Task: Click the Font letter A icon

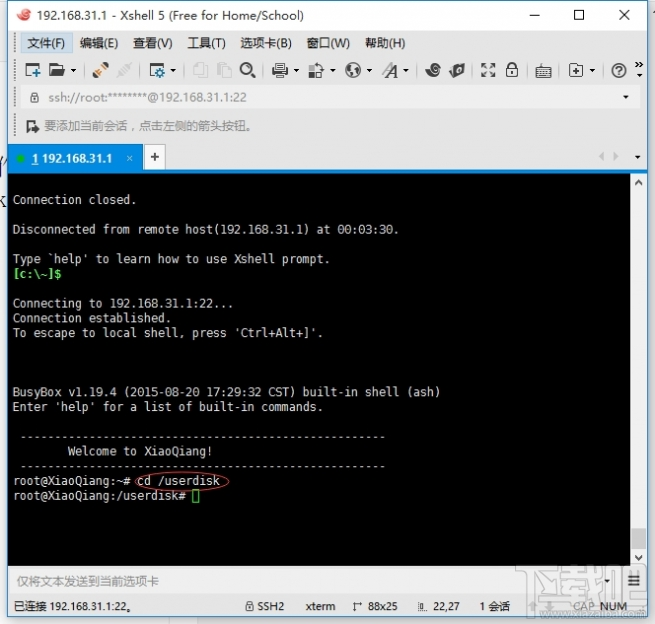Action: tap(390, 70)
